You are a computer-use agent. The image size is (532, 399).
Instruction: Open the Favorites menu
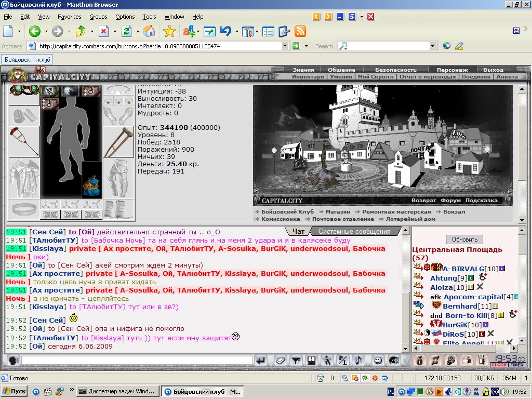click(69, 17)
